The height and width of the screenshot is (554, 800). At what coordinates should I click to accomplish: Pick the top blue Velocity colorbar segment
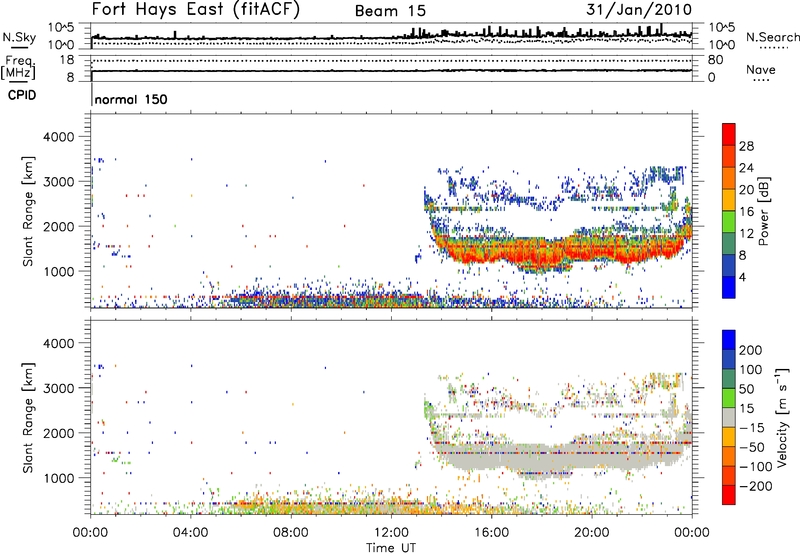pyautogui.click(x=729, y=340)
